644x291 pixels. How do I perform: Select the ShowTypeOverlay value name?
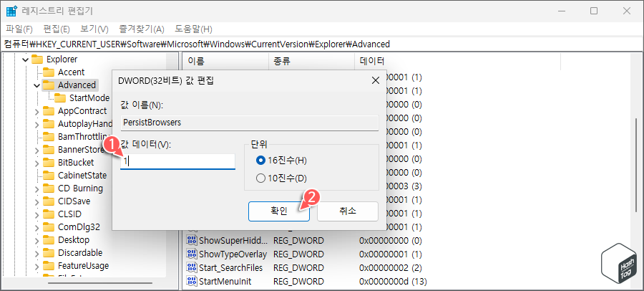point(233,254)
